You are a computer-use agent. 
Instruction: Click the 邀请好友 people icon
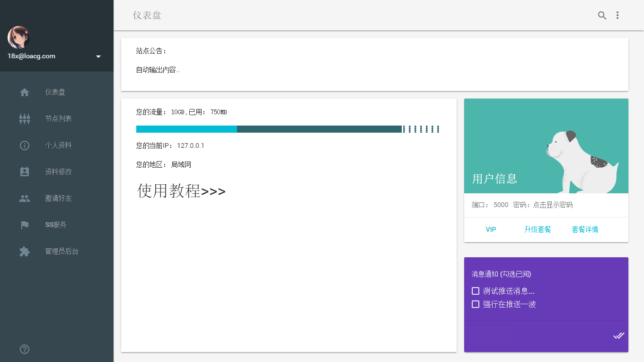[x=24, y=198]
